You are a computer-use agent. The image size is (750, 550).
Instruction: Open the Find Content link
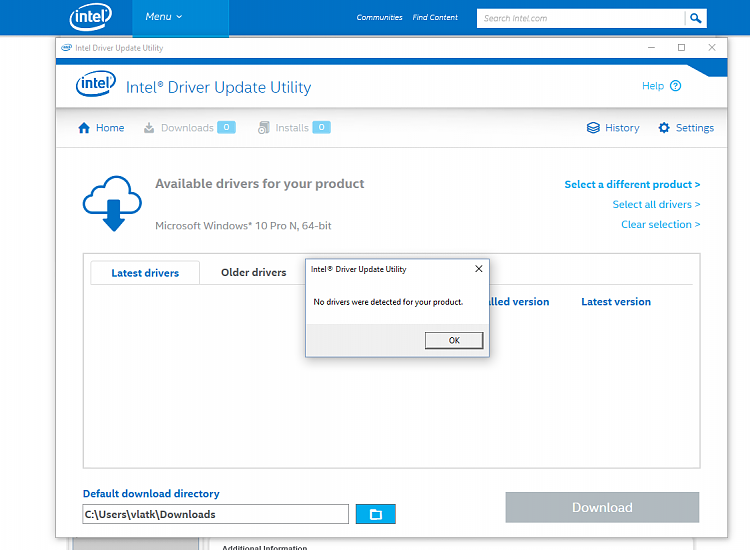tap(435, 18)
